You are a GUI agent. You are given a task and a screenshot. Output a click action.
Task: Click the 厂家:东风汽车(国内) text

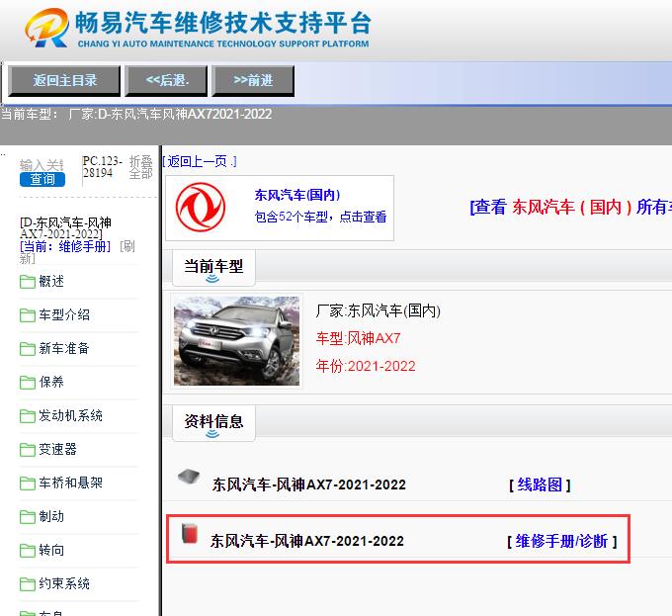378,310
